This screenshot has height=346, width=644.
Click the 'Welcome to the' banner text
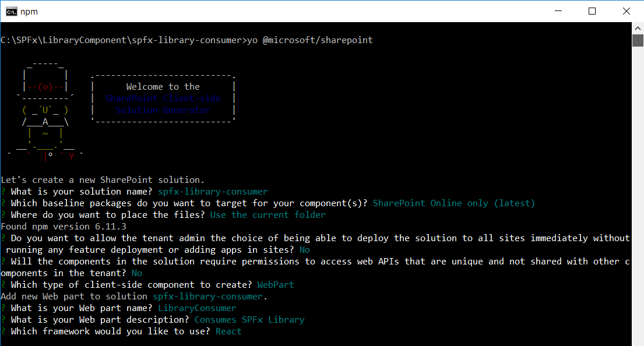(163, 87)
